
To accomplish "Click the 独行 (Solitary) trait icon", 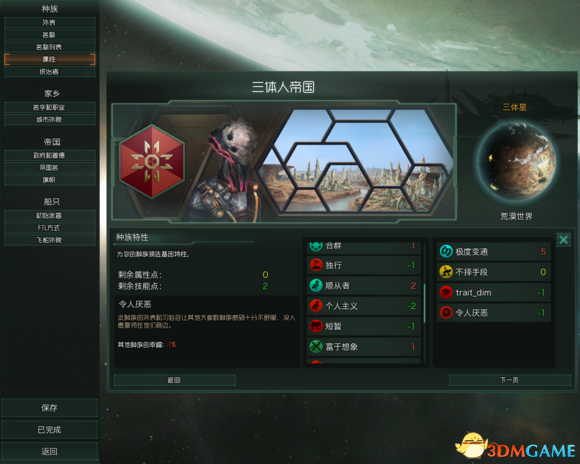I will [x=316, y=265].
